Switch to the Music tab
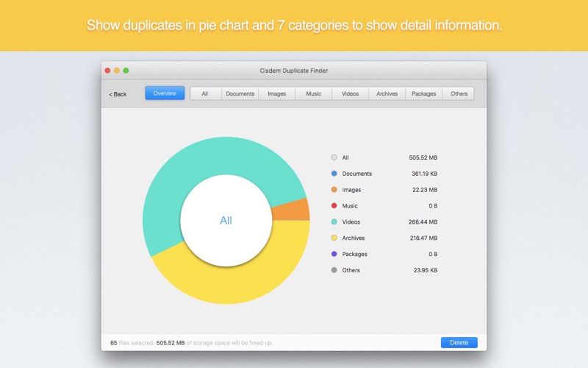Image resolution: width=588 pixels, height=368 pixels. click(314, 94)
